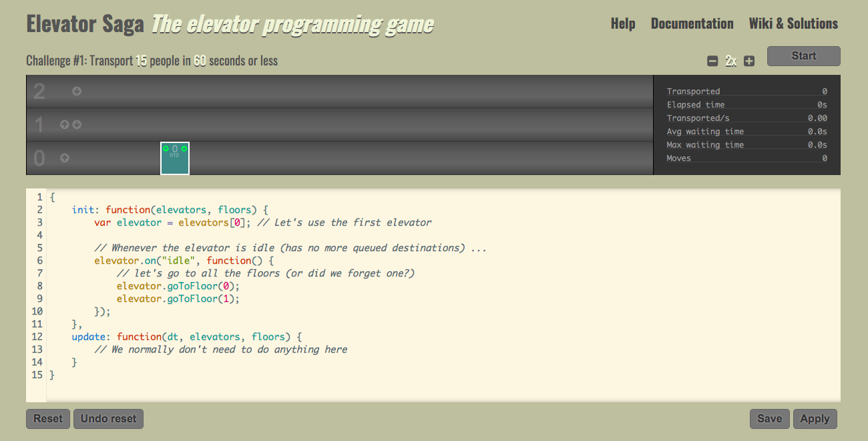Click the Transported stat row

[746, 92]
